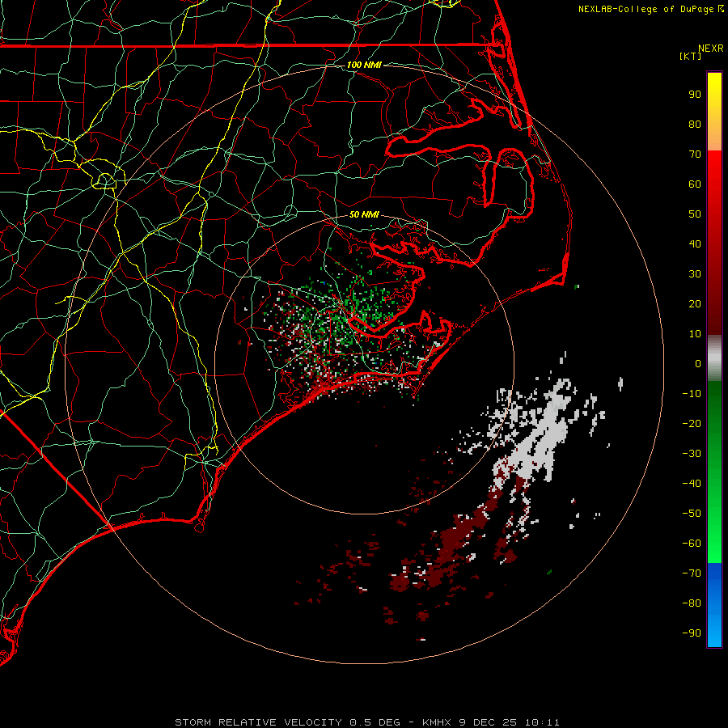The height and width of the screenshot is (728, 728).
Task: Select the 10 value on the velocity scale
Action: click(x=695, y=334)
